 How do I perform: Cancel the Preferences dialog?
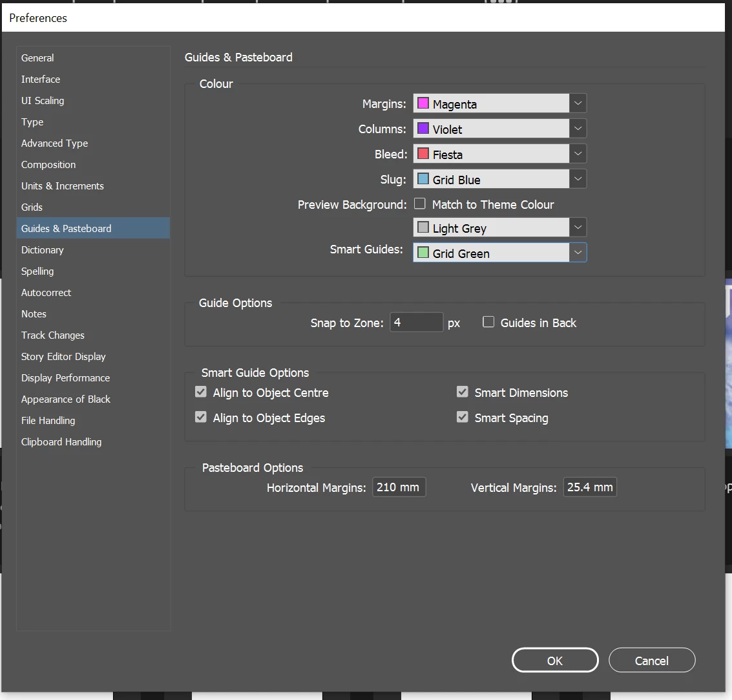(x=652, y=661)
